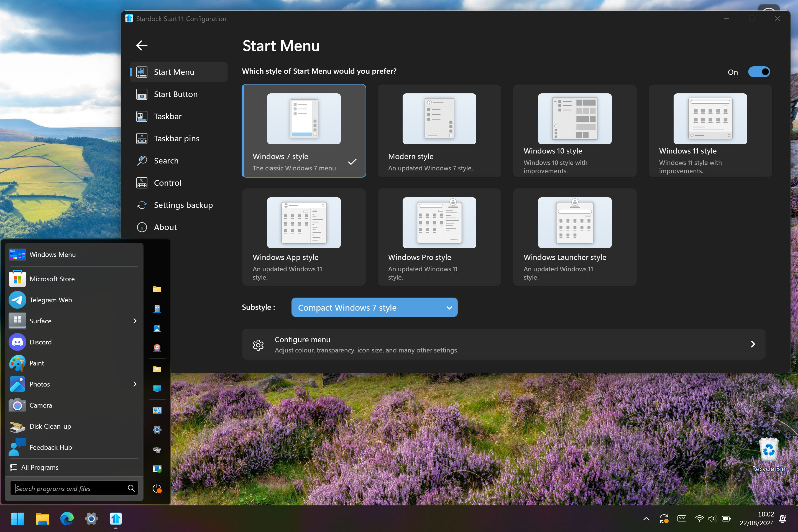Click the Start11 icon on the taskbar
The height and width of the screenshot is (532, 798).
(116, 519)
